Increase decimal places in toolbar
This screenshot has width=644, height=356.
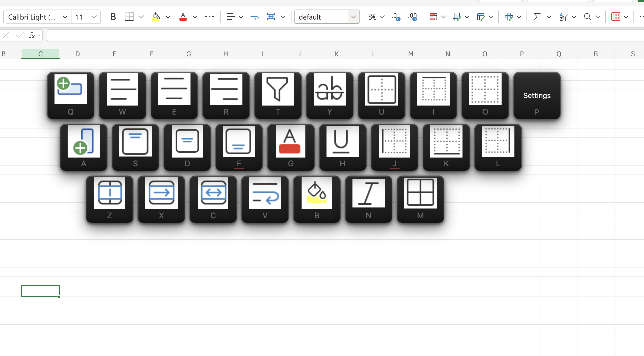(x=413, y=17)
